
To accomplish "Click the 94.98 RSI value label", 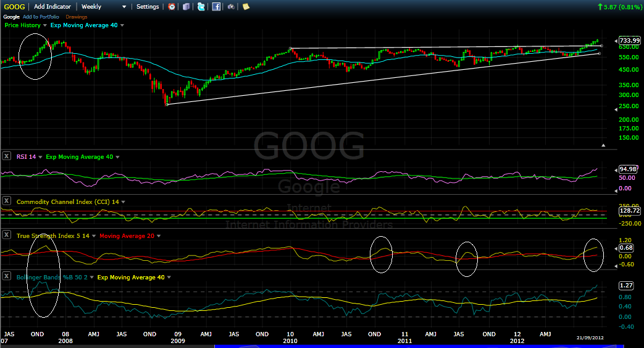I will [628, 169].
